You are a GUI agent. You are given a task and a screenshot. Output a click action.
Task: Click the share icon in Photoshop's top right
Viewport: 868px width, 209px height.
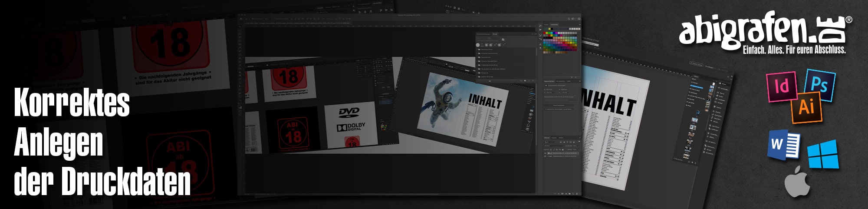point(579,19)
